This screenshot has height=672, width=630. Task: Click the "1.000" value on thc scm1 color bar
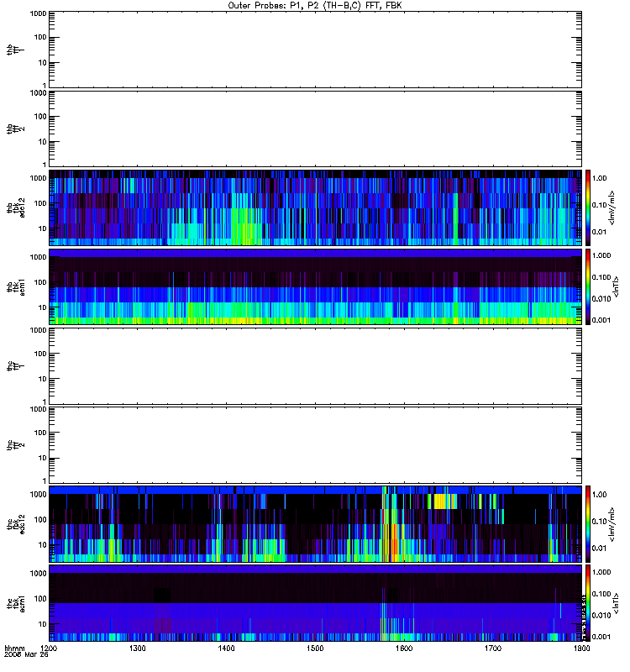(x=601, y=572)
